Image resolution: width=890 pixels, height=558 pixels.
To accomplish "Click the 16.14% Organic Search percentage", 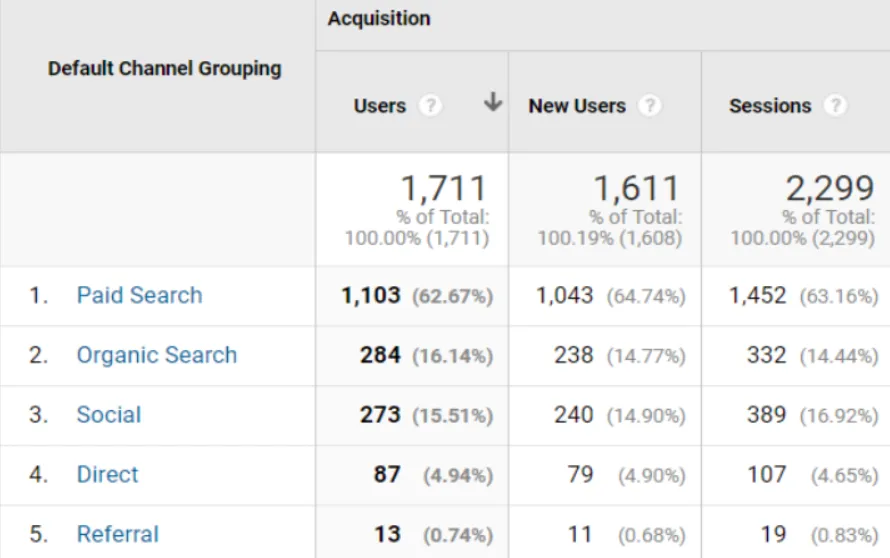I will pyautogui.click(x=452, y=356).
